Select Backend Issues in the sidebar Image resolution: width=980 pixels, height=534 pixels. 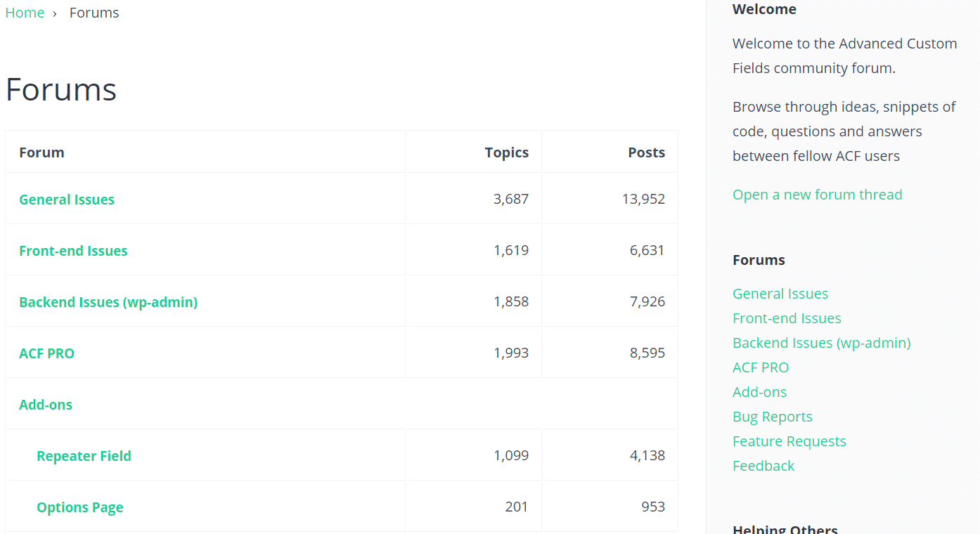coord(821,343)
